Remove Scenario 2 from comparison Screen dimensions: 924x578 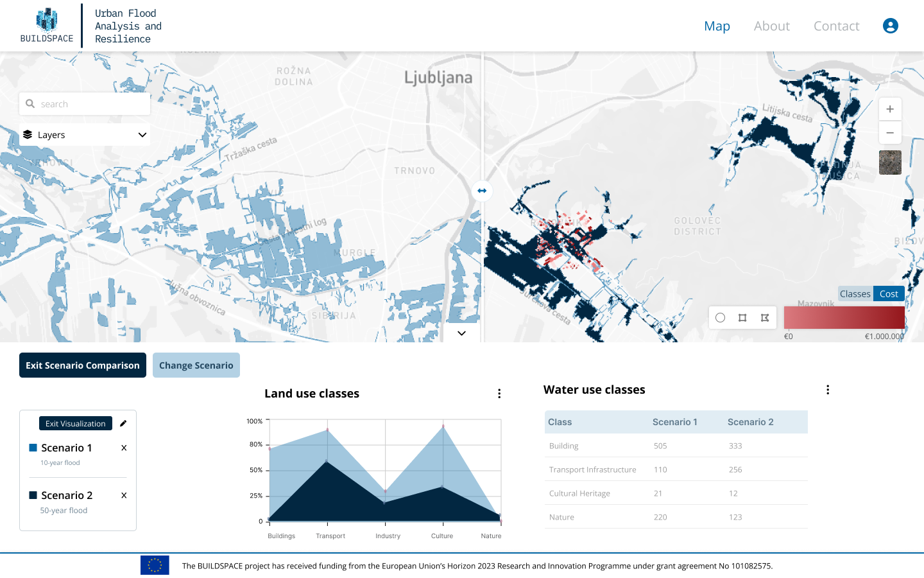click(124, 495)
